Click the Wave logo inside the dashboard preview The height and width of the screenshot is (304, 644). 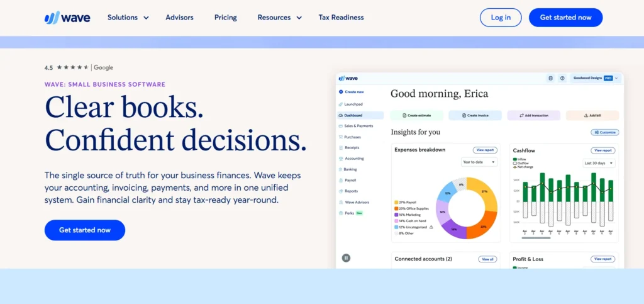pyautogui.click(x=348, y=78)
